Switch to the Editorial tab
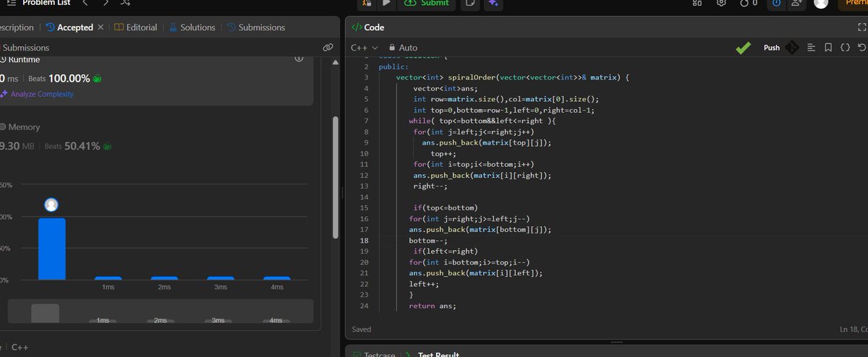The image size is (868, 357). point(136,27)
